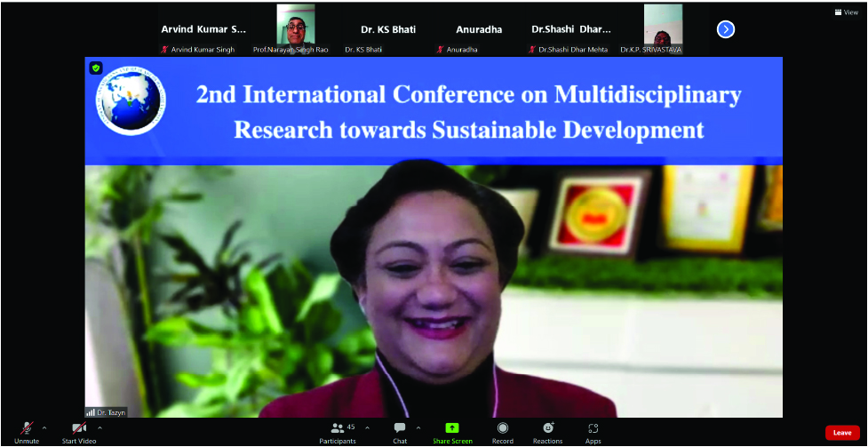Viewport: 868px width, 447px height.
Task: Leave the meeting with the red Leave button
Action: 842,433
